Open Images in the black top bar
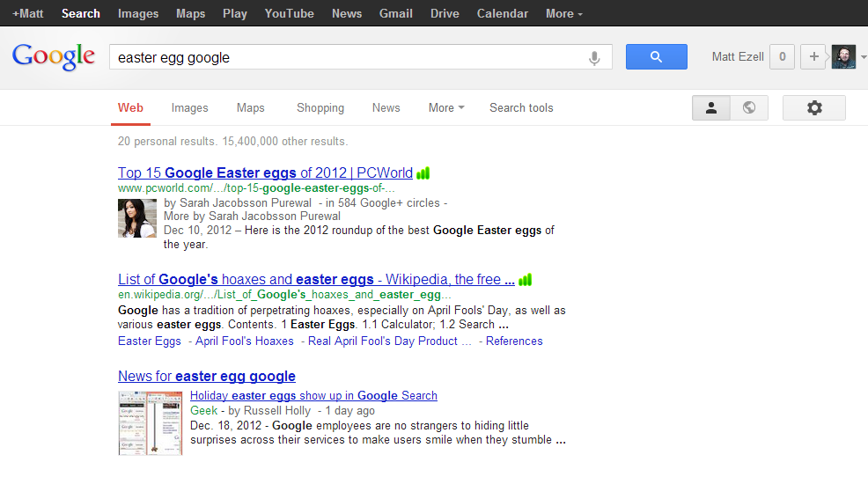 click(138, 13)
